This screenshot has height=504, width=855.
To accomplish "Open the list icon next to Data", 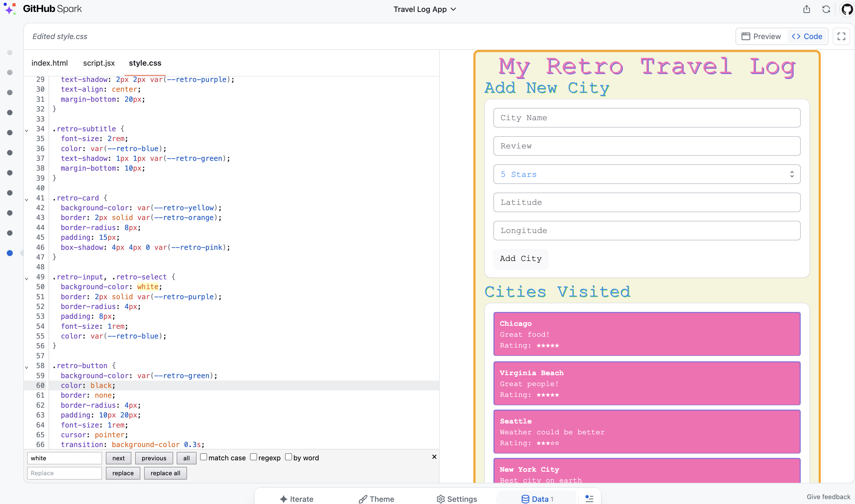I will [x=590, y=499].
